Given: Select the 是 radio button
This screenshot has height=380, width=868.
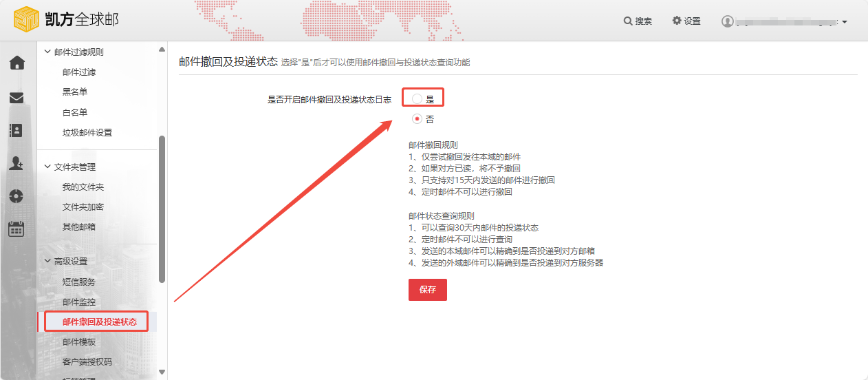Looking at the screenshot, I should click(417, 99).
